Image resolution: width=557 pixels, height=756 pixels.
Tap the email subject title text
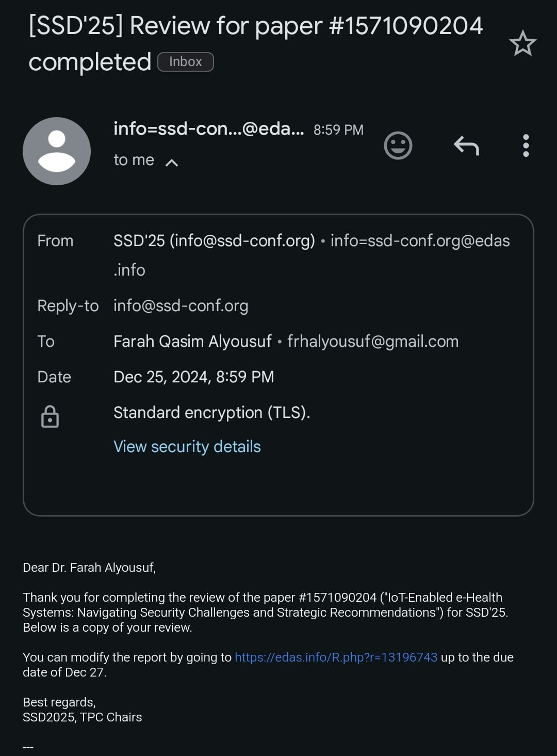coord(255,43)
